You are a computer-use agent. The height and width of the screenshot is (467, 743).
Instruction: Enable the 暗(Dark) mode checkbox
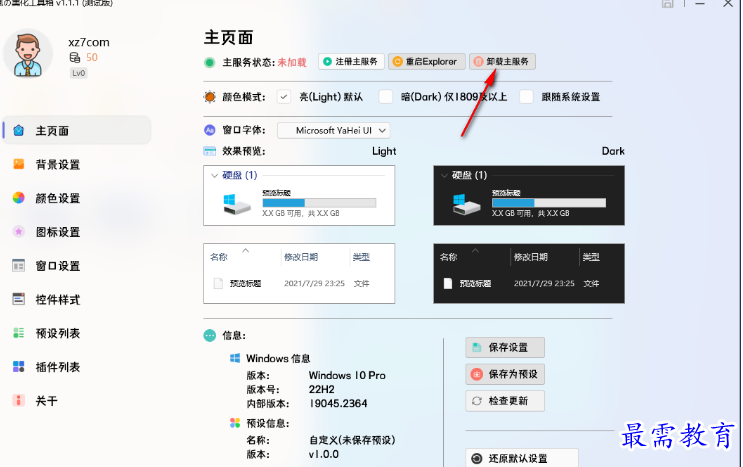[386, 97]
